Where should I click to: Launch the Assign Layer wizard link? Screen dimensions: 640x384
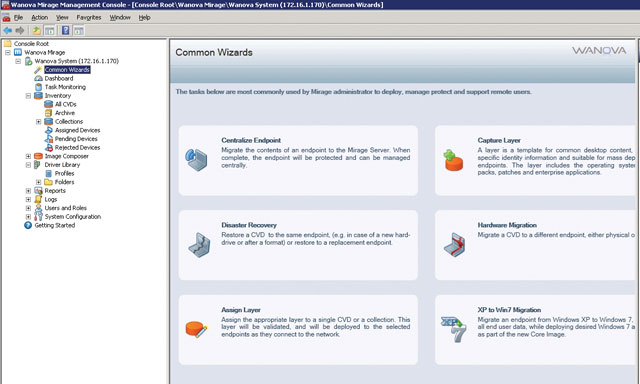pos(241,310)
